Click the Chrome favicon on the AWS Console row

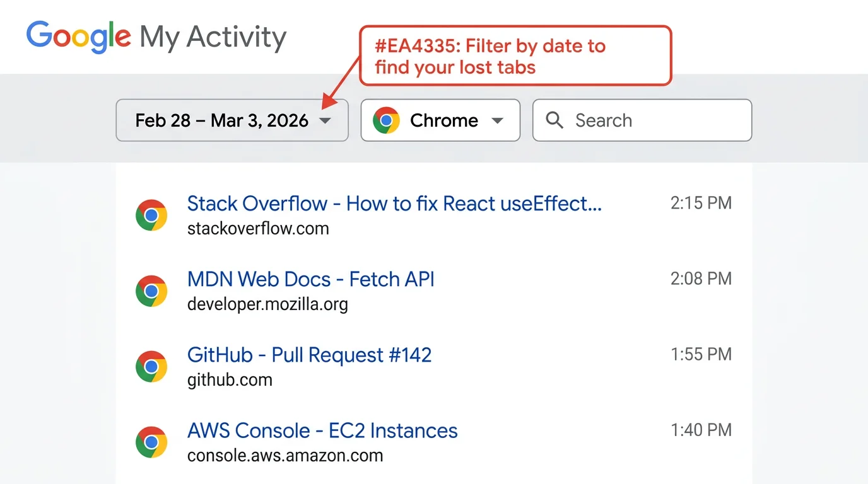(x=151, y=442)
